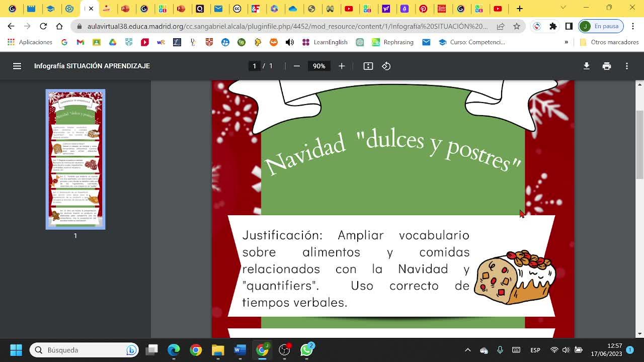Click the zoom percentage field
This screenshot has height=362, width=644.
[319, 66]
